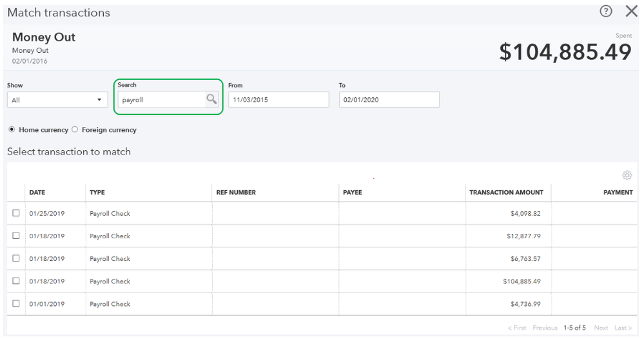Close the Match transactions dialog

tap(631, 12)
